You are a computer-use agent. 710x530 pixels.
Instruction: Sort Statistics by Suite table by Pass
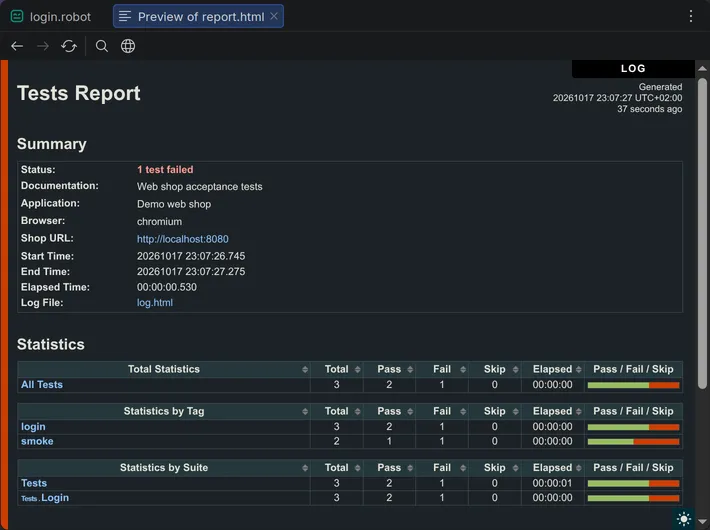tap(389, 467)
